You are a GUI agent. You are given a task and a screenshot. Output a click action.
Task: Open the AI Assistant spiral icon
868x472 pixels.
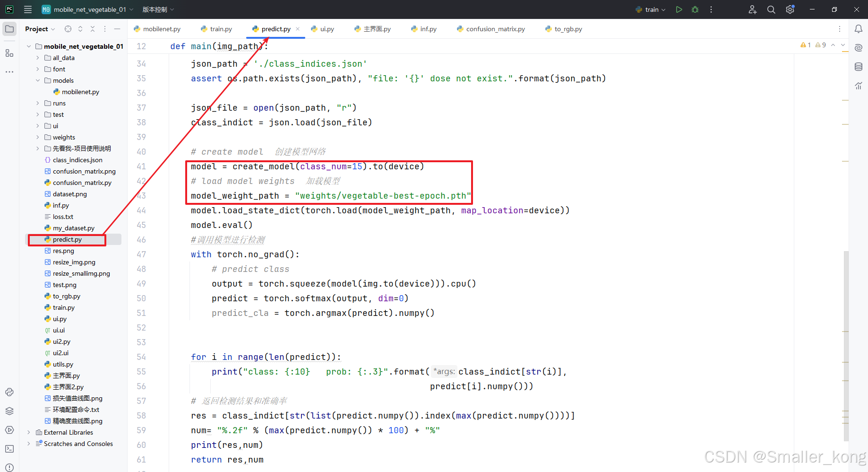859,48
